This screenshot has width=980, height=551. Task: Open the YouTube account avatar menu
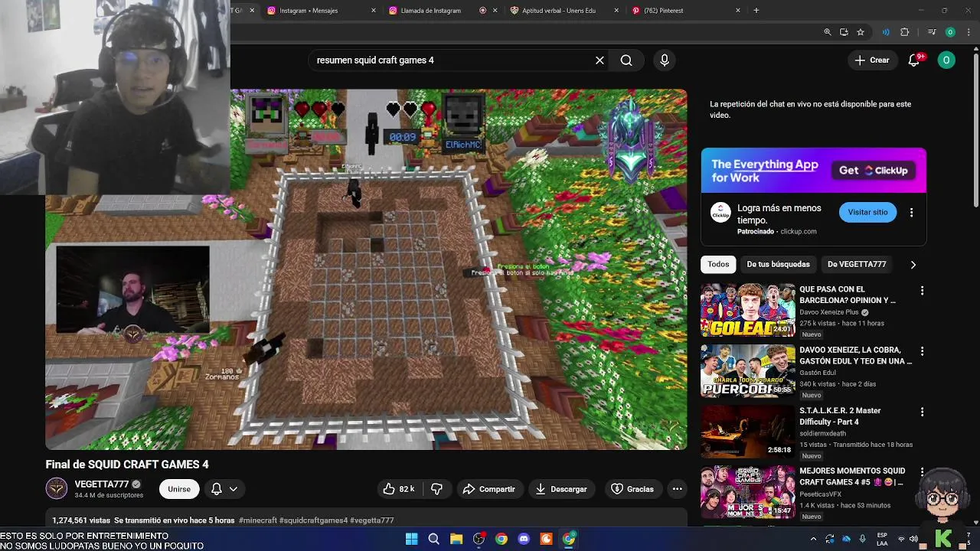point(947,60)
